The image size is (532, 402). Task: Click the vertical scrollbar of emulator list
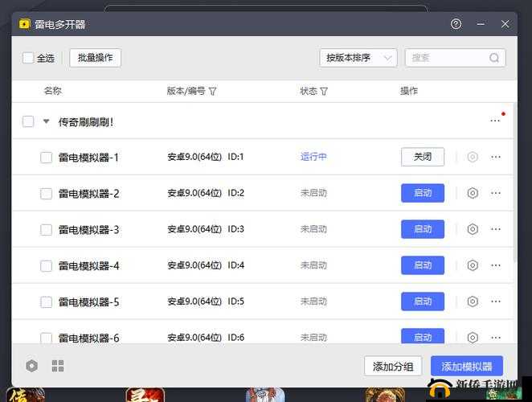[515, 182]
